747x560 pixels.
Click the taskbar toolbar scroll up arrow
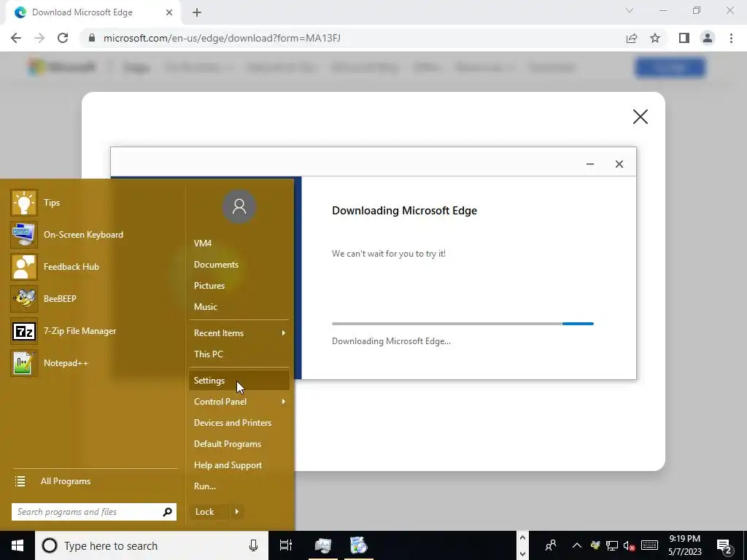point(522,538)
